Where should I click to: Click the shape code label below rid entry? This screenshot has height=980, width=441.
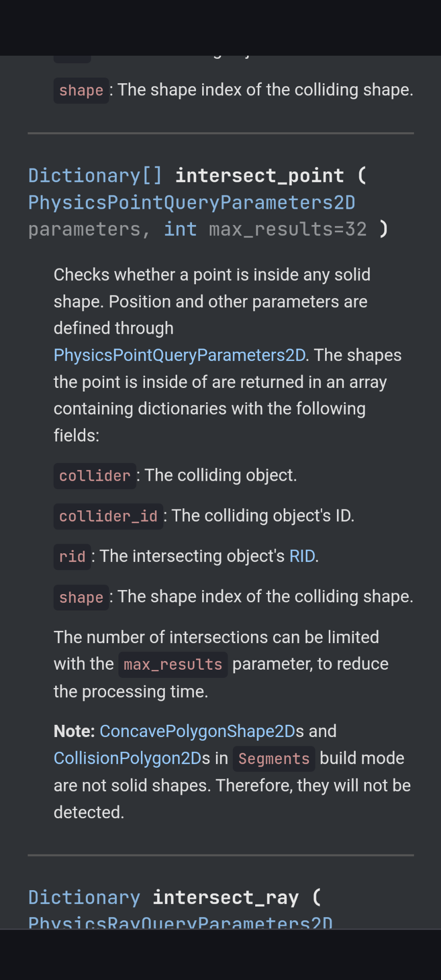81,597
